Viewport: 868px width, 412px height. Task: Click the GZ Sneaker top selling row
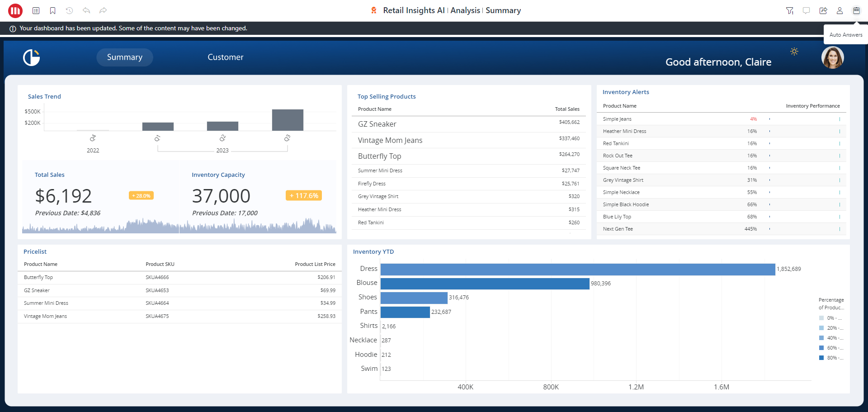[x=377, y=124]
